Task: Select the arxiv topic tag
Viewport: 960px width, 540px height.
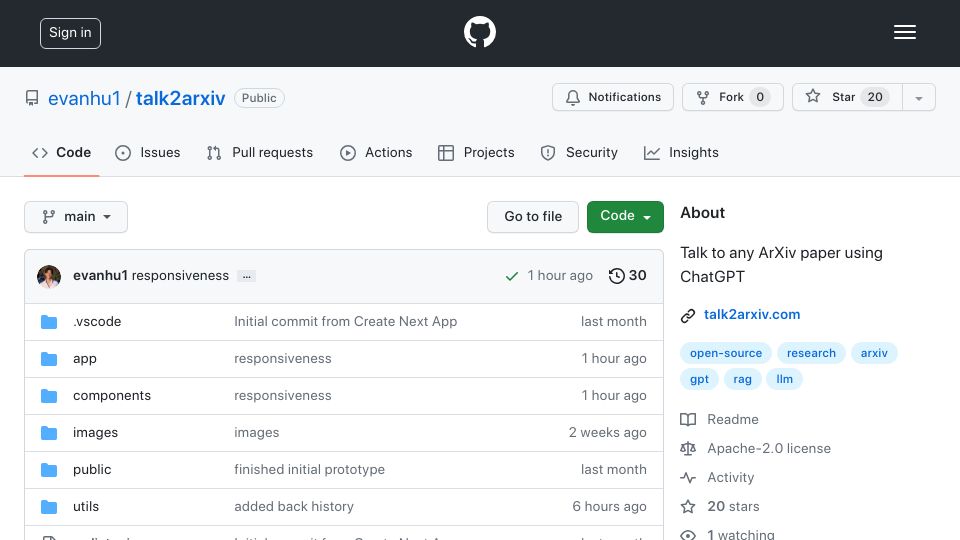Action: pyautogui.click(x=874, y=353)
